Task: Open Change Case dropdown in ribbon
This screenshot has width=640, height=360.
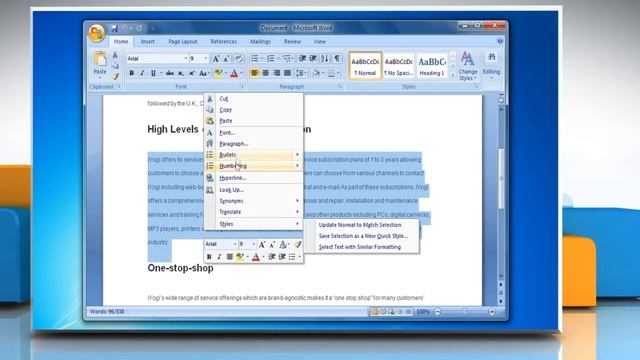Action: point(204,73)
